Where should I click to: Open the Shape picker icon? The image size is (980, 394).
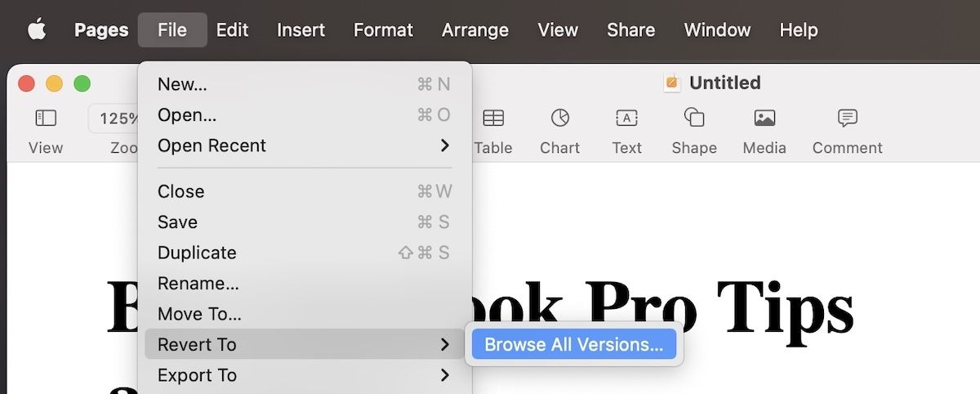[x=694, y=119]
